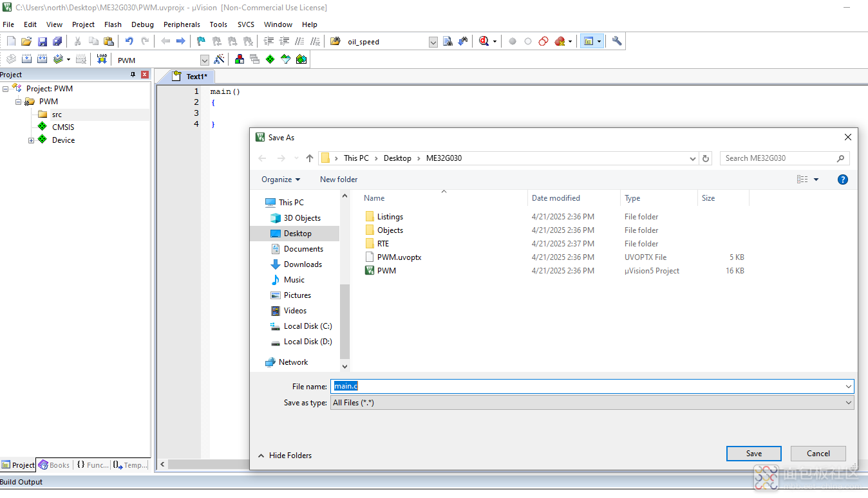This screenshot has height=498, width=868.
Task: Click the Download LOAD icon
Action: 102,59
